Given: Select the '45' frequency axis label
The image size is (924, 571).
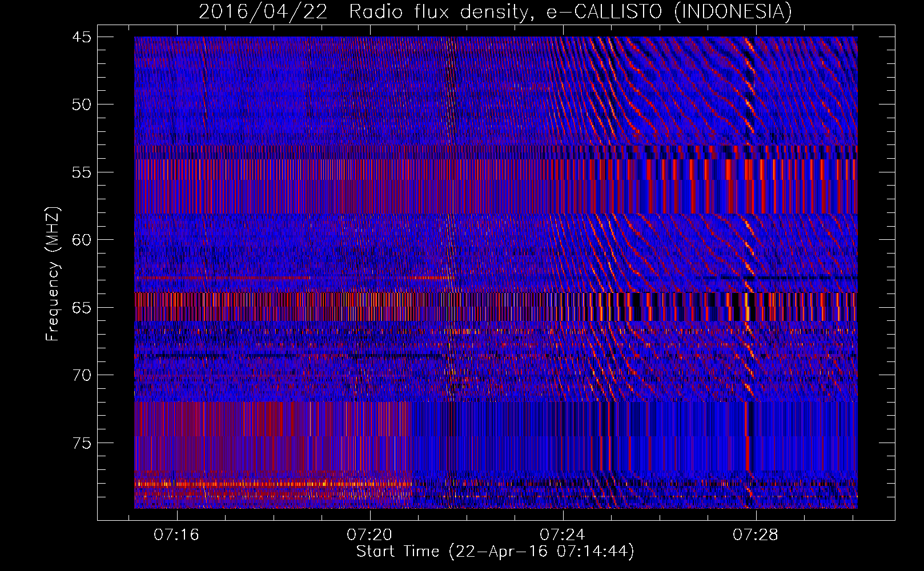Looking at the screenshot, I should [82, 37].
